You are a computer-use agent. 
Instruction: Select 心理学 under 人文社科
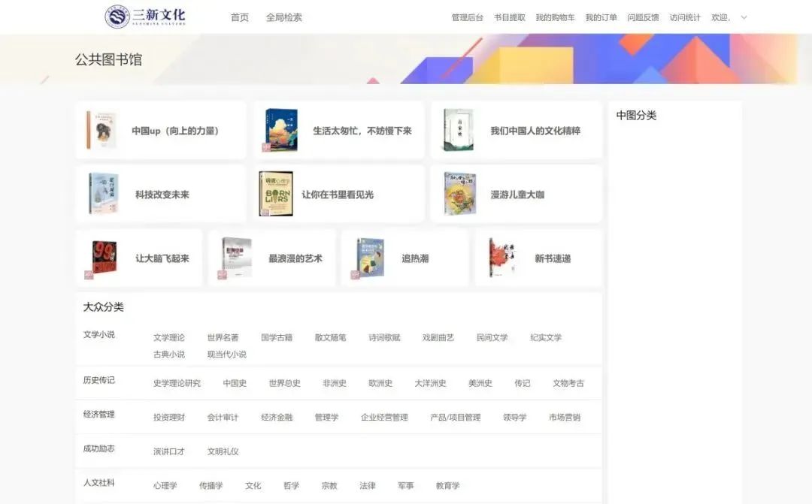tap(165, 485)
